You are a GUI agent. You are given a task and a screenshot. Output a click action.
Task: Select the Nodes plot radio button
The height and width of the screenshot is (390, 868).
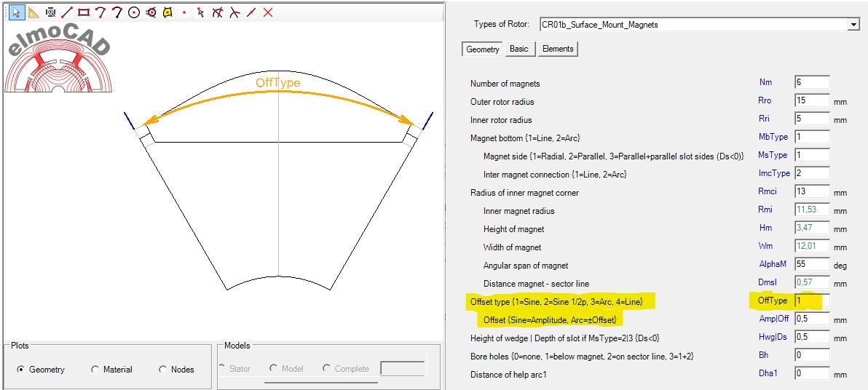tap(163, 370)
